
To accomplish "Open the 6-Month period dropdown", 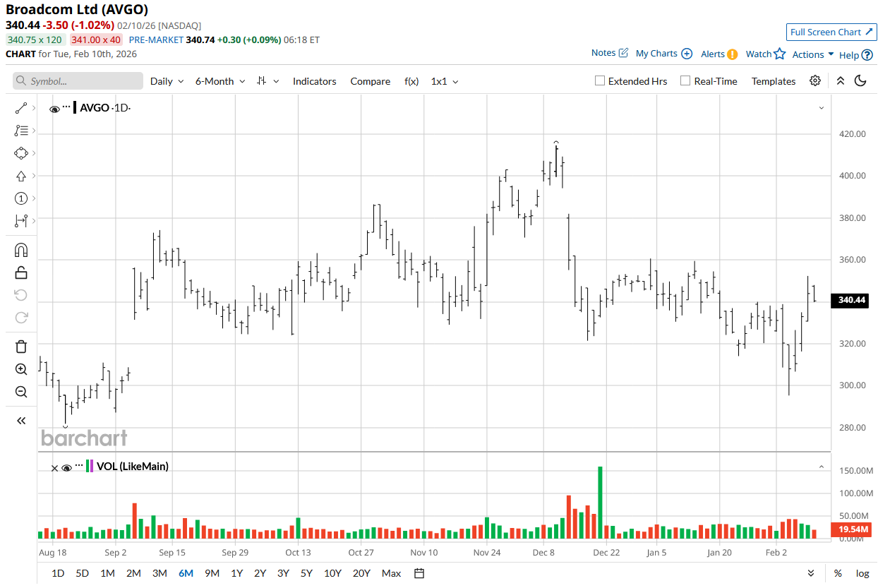I will click(x=220, y=81).
